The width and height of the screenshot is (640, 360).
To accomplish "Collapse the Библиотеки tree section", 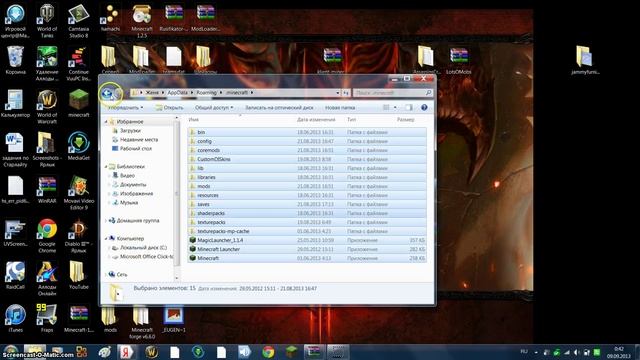I will pyautogui.click(x=106, y=167).
